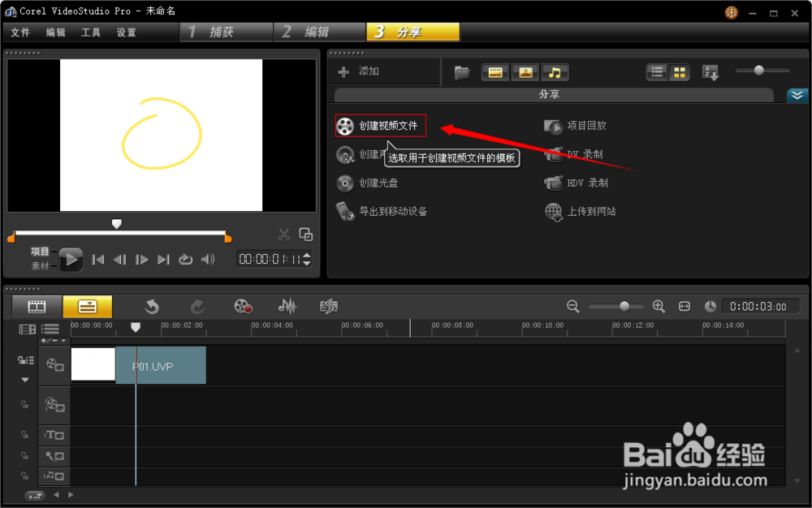This screenshot has height=508, width=812.
Task: Select the white image clip thumbnail
Action: (x=93, y=364)
